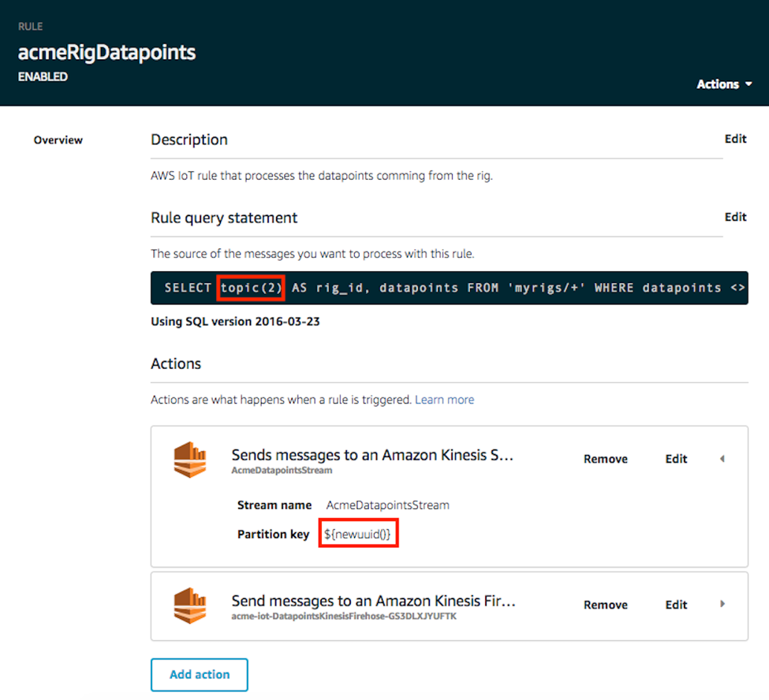Click 'Actions are what happens' sentence
The width and height of the screenshot is (769, 700).
tap(281, 400)
